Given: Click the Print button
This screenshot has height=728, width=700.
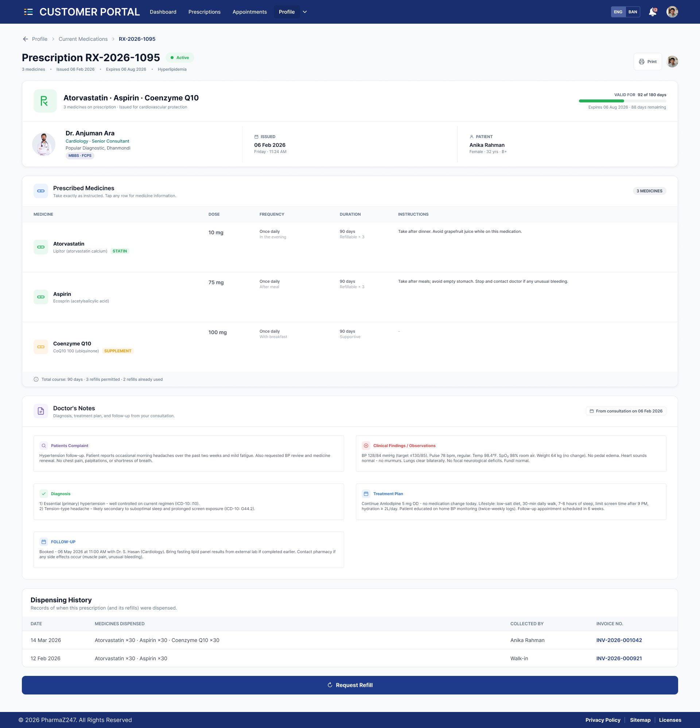Looking at the screenshot, I should pyautogui.click(x=647, y=62).
